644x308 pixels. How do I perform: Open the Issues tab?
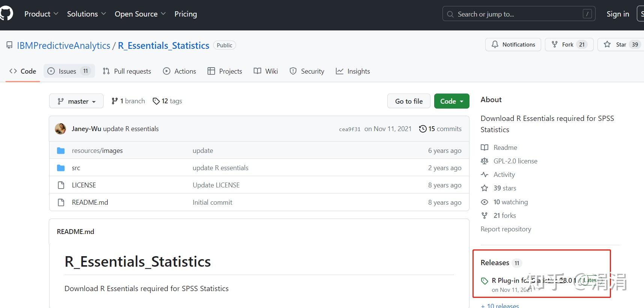[x=69, y=71]
